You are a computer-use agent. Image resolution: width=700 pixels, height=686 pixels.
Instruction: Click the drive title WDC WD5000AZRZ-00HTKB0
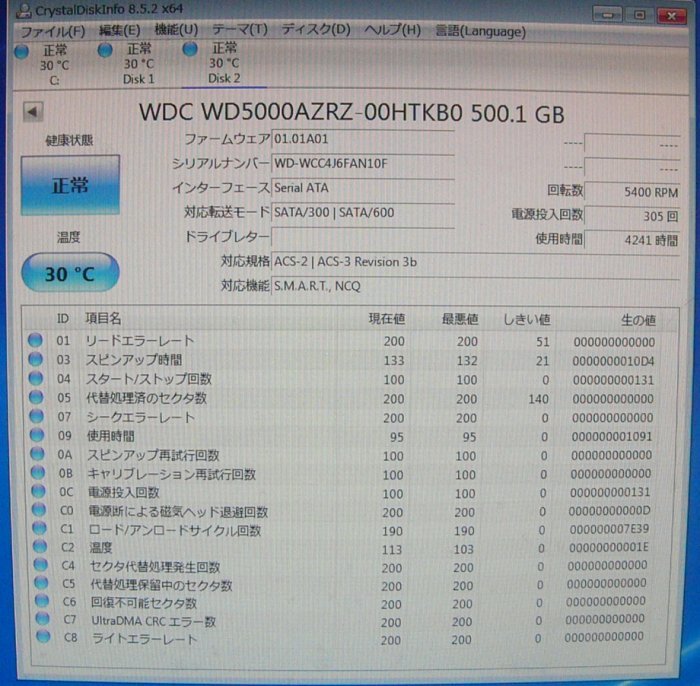pyautogui.click(x=300, y=112)
